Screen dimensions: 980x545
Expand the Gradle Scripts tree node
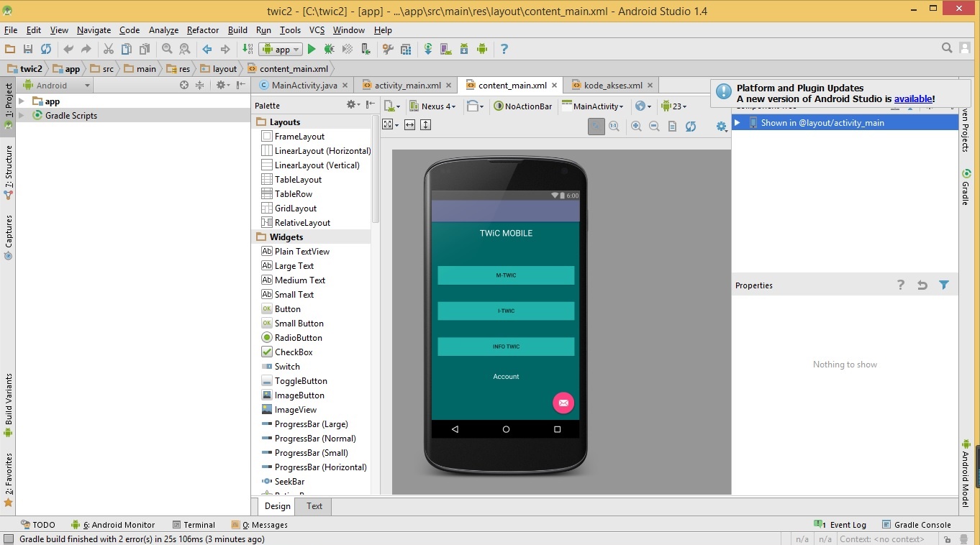point(22,115)
